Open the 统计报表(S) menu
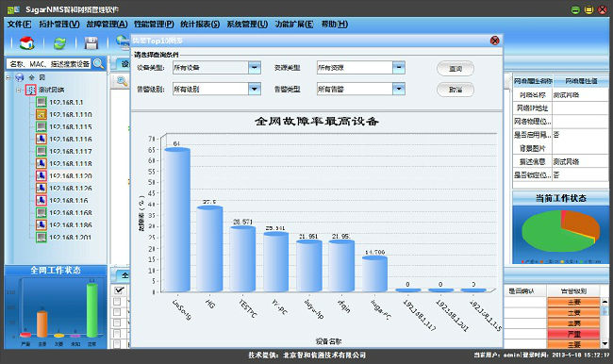Screen dimensions: 613x364 coord(200,25)
